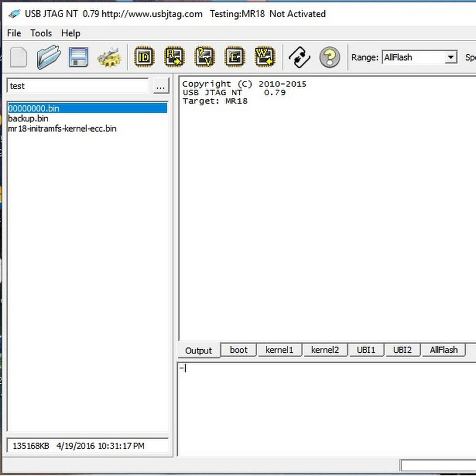
Task: Click the reconnect arrows icon
Action: coord(299,57)
